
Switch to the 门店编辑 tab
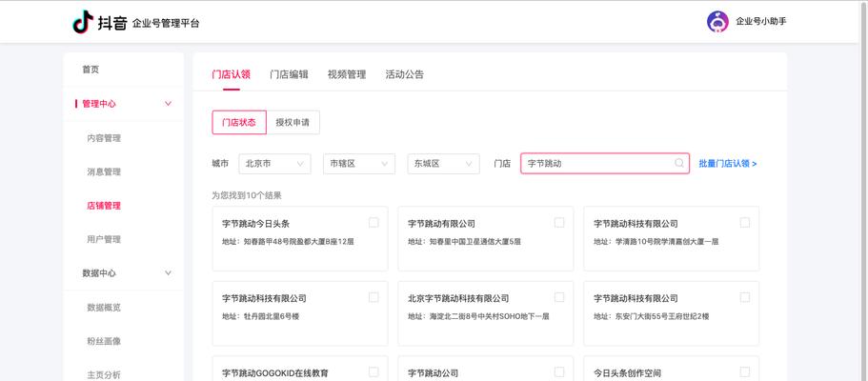click(289, 74)
